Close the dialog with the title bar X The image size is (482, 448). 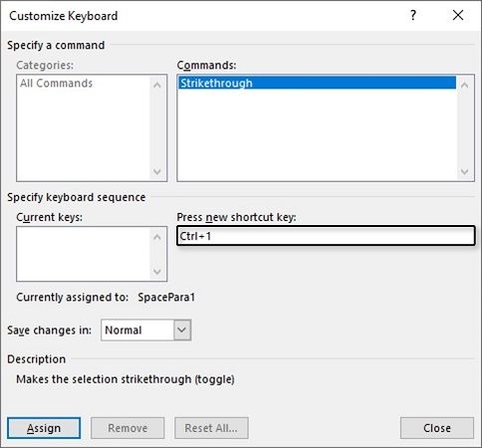pos(458,15)
